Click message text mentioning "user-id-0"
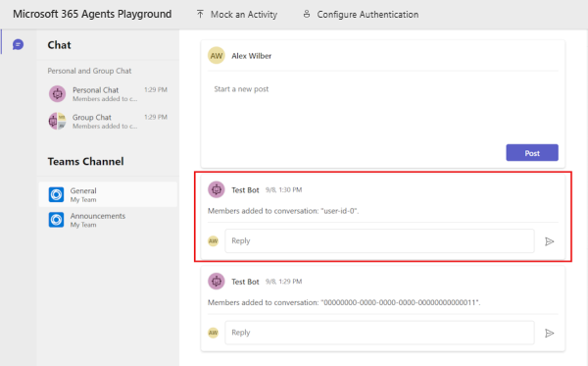 coord(283,211)
